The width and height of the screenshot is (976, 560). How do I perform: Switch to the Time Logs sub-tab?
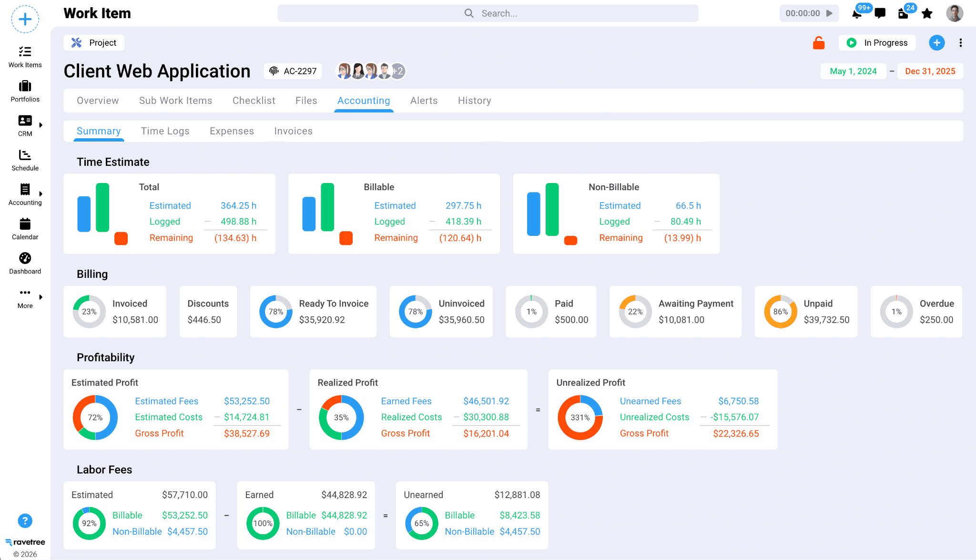click(165, 131)
